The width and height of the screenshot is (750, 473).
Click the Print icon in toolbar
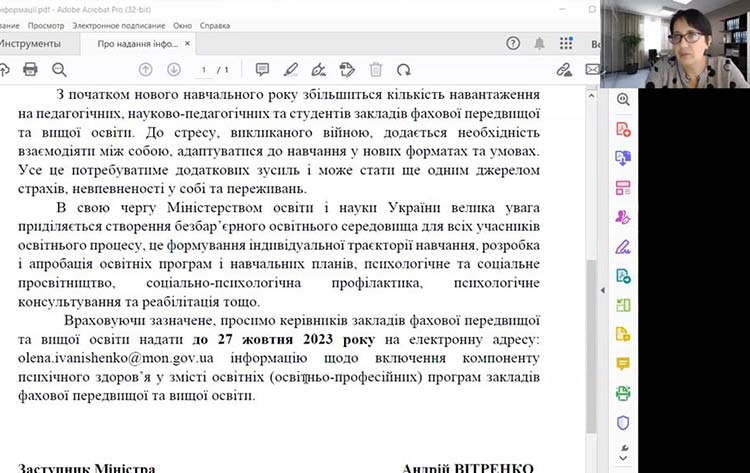(30, 69)
